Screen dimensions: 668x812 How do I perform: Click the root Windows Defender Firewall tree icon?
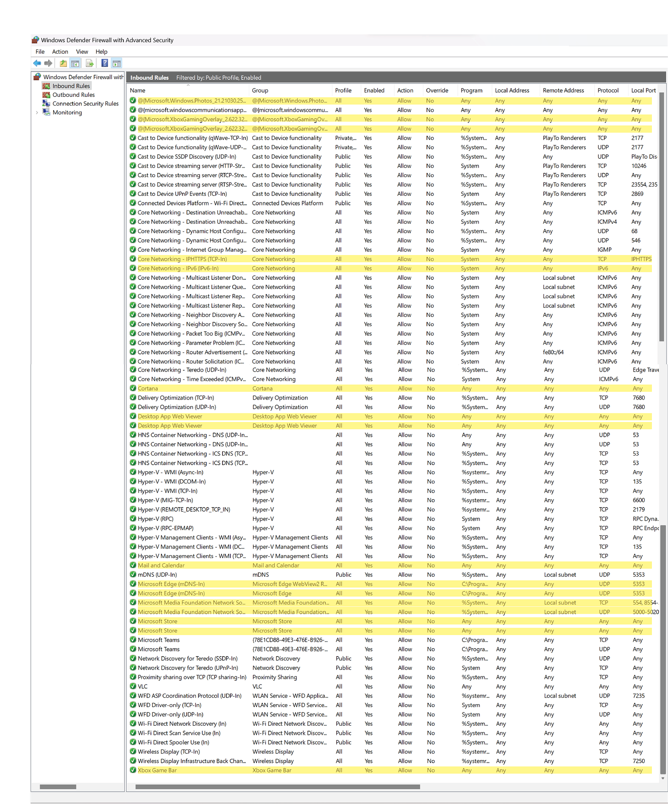coord(37,77)
